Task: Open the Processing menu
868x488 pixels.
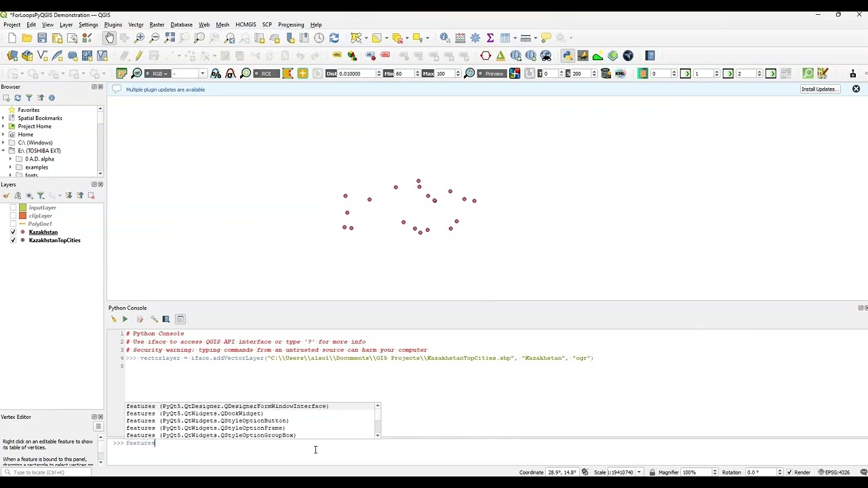Action: tap(291, 24)
